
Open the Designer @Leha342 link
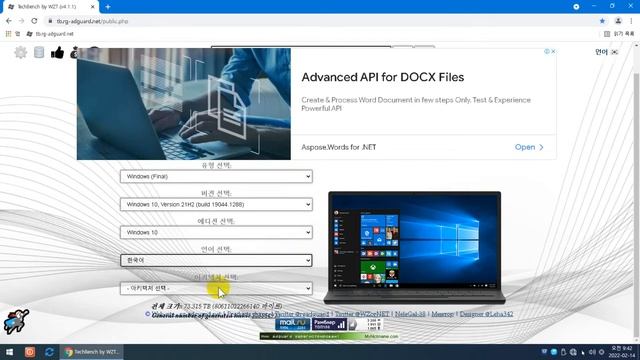[x=486, y=314]
